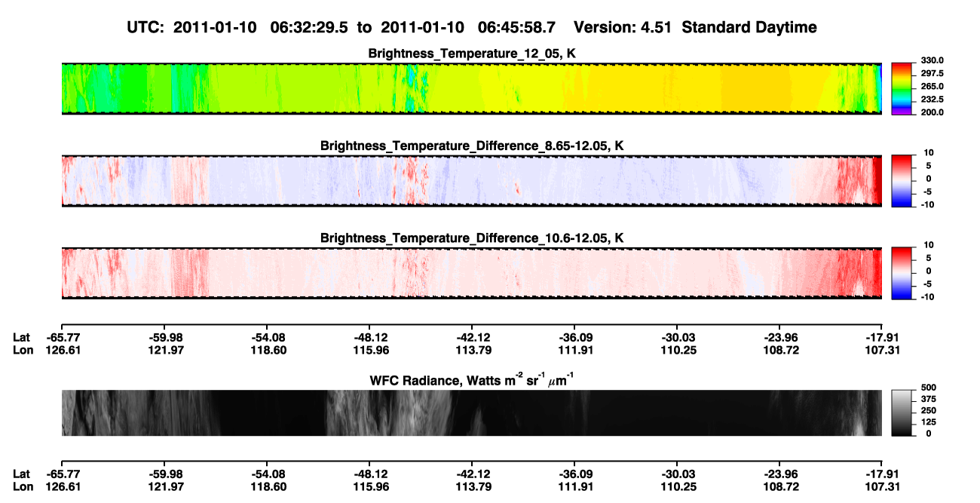The image size is (980, 503).
Task: Click the 'Lat' label of the axis under WFC Radiance
Action: (21, 474)
